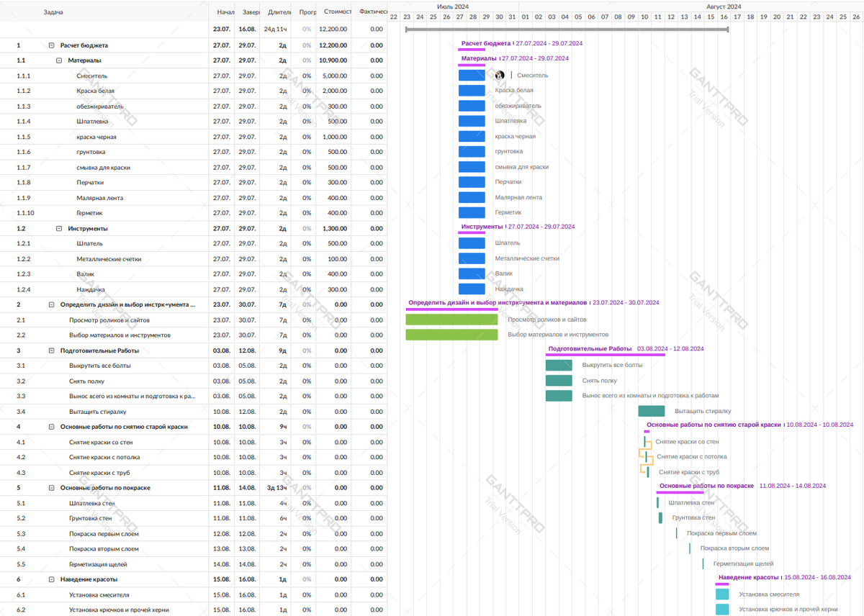Select the Снятие краски с потолка list row
Screen dimensions: 864x616
click(x=193, y=458)
